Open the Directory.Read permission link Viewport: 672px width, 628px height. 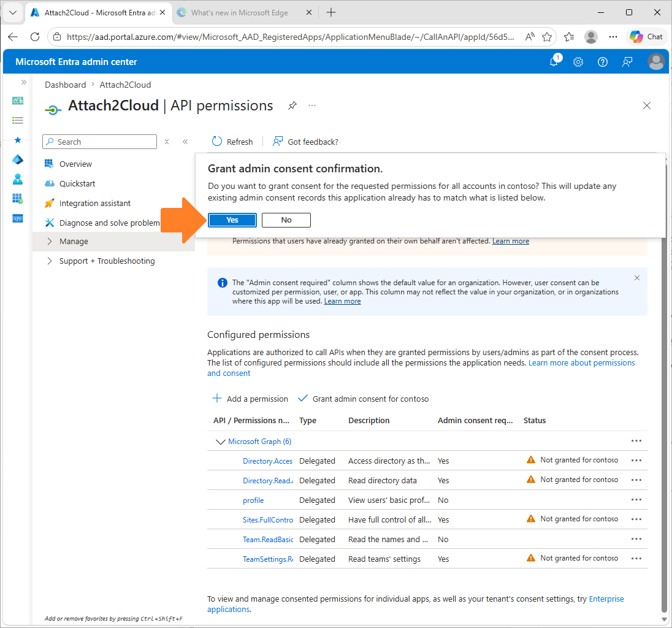267,480
